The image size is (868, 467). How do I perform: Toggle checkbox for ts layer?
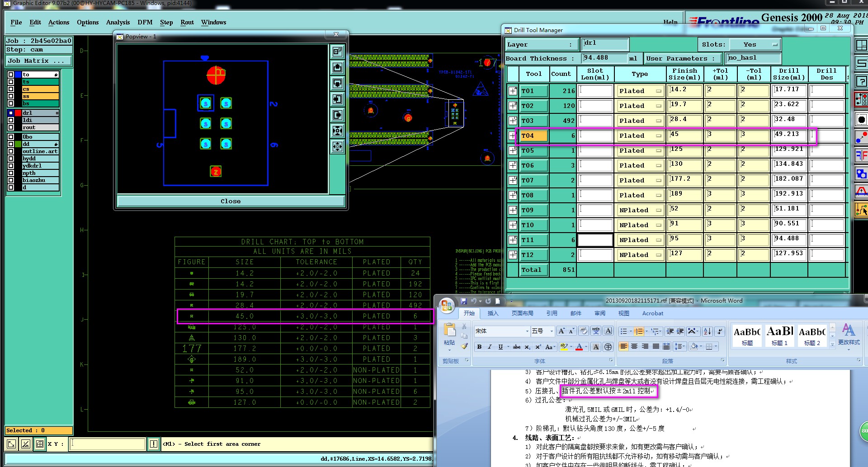[x=11, y=82]
